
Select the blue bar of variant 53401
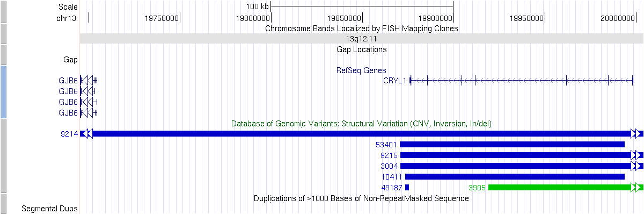(x=513, y=144)
